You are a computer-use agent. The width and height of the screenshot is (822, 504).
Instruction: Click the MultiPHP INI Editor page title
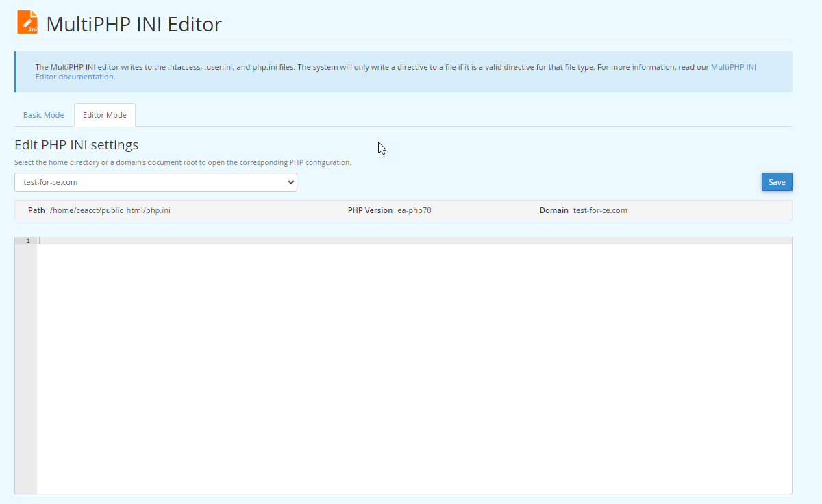pos(134,25)
